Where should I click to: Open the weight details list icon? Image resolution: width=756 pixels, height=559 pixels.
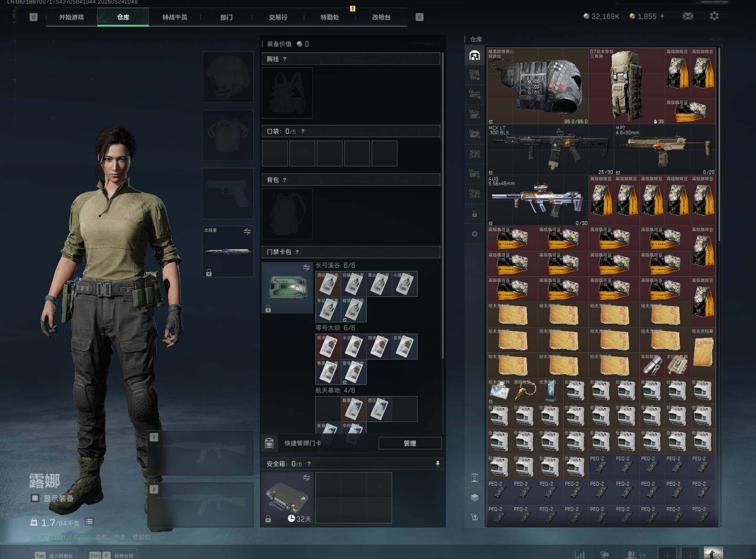[x=89, y=522]
